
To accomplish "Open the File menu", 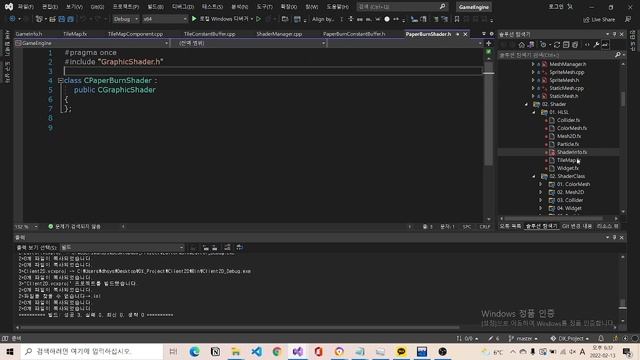I will [x=25, y=7].
